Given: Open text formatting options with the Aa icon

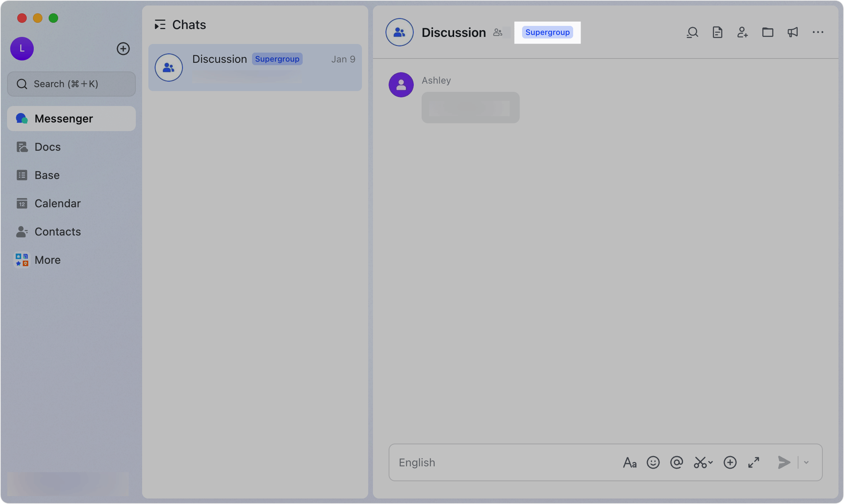Looking at the screenshot, I should (630, 462).
